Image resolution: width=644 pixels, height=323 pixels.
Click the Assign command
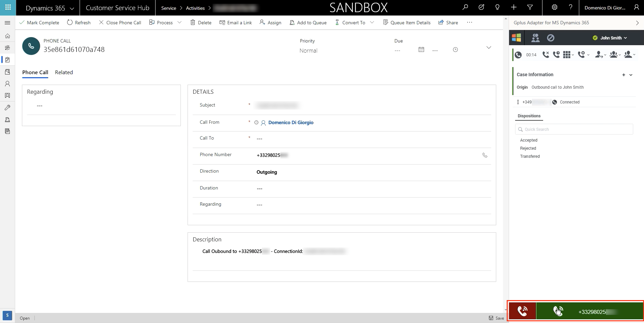[270, 23]
